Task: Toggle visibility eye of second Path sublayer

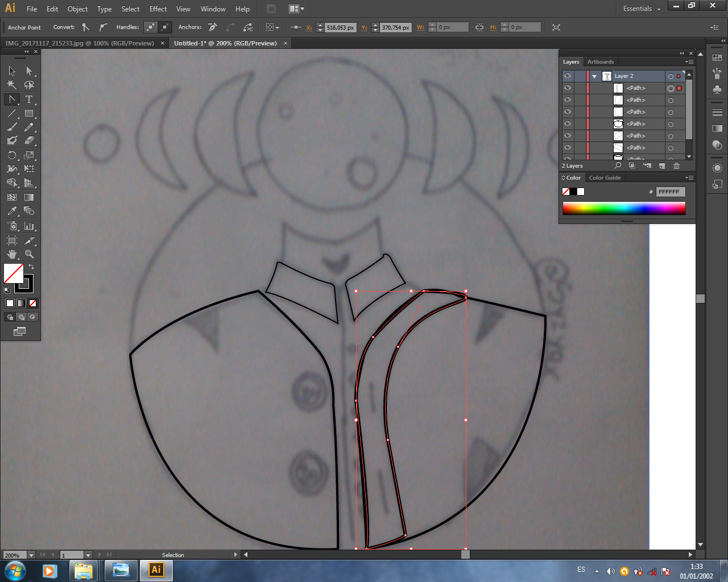Action: pos(568,99)
